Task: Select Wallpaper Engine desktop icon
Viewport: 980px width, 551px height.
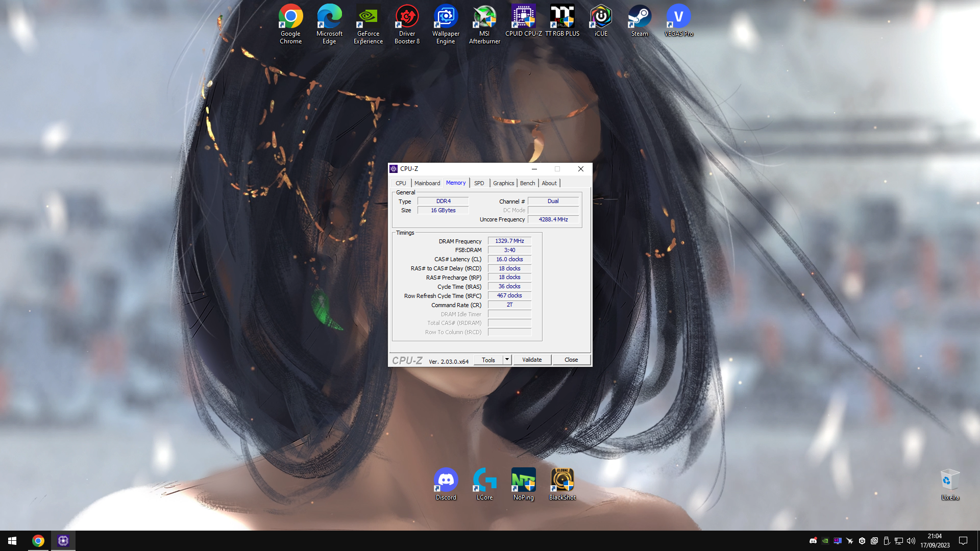Action: tap(446, 24)
